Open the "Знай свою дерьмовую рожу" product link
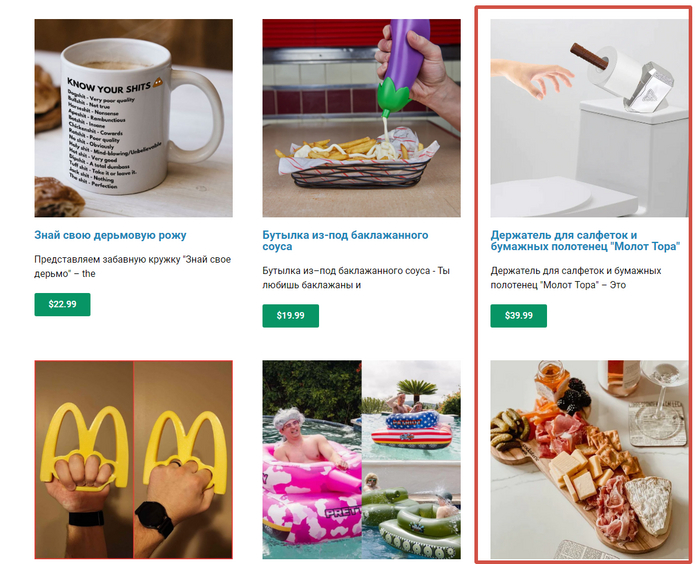 pyautogui.click(x=110, y=235)
